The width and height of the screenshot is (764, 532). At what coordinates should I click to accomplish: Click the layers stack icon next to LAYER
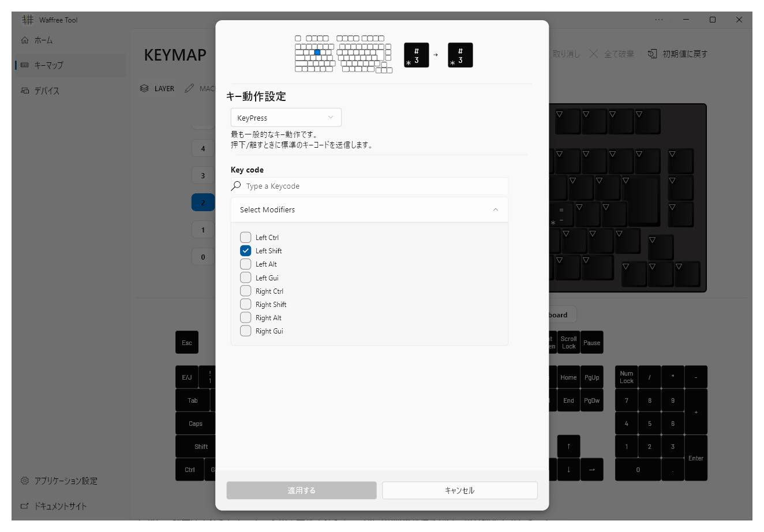144,89
